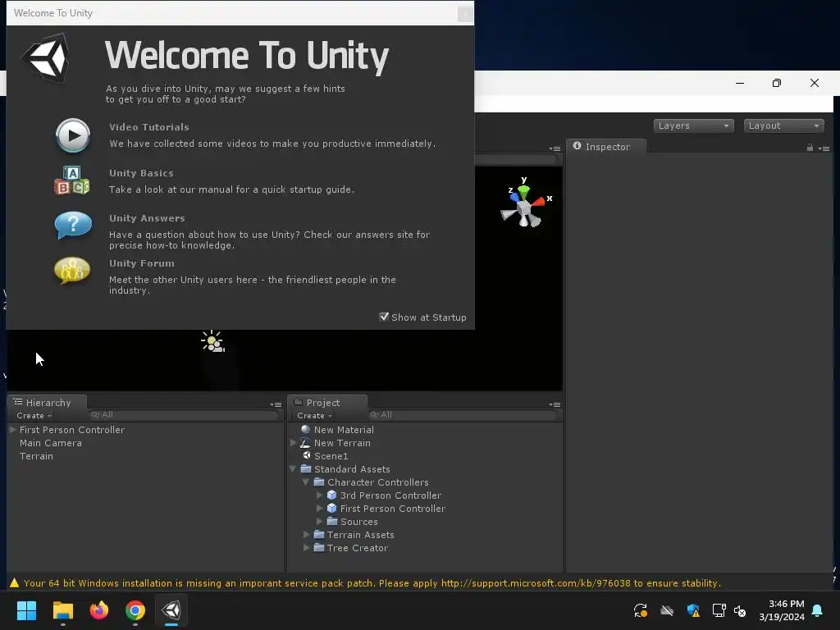
Task: Open File Explorer from the taskbar
Action: click(62, 610)
